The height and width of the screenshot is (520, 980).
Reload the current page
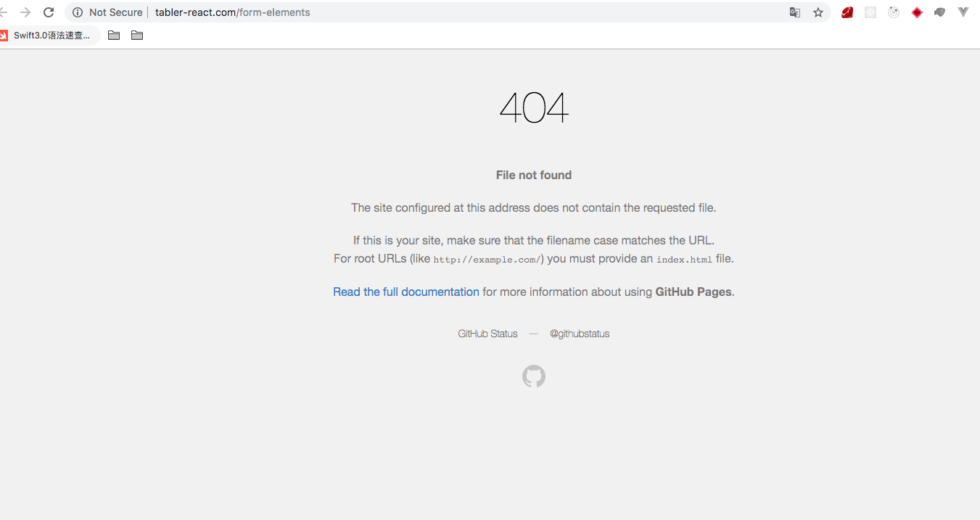point(49,12)
